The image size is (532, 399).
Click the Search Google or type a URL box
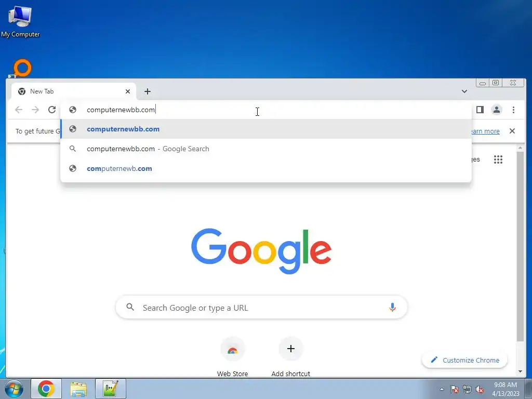point(261,308)
